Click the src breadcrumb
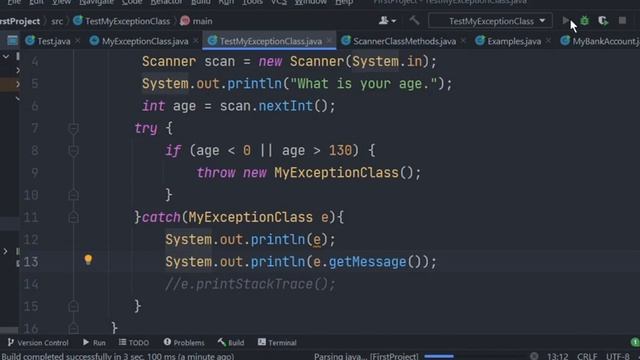Image resolution: width=640 pixels, height=360 pixels. click(x=57, y=21)
